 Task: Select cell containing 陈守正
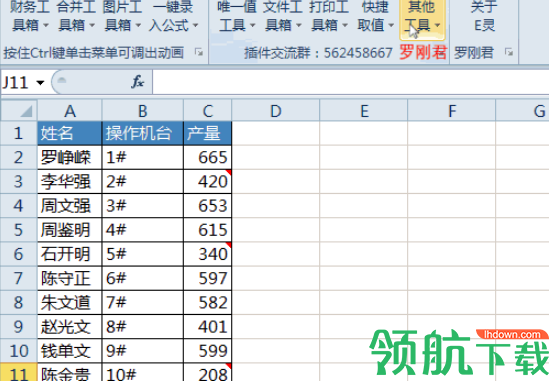[x=70, y=278]
